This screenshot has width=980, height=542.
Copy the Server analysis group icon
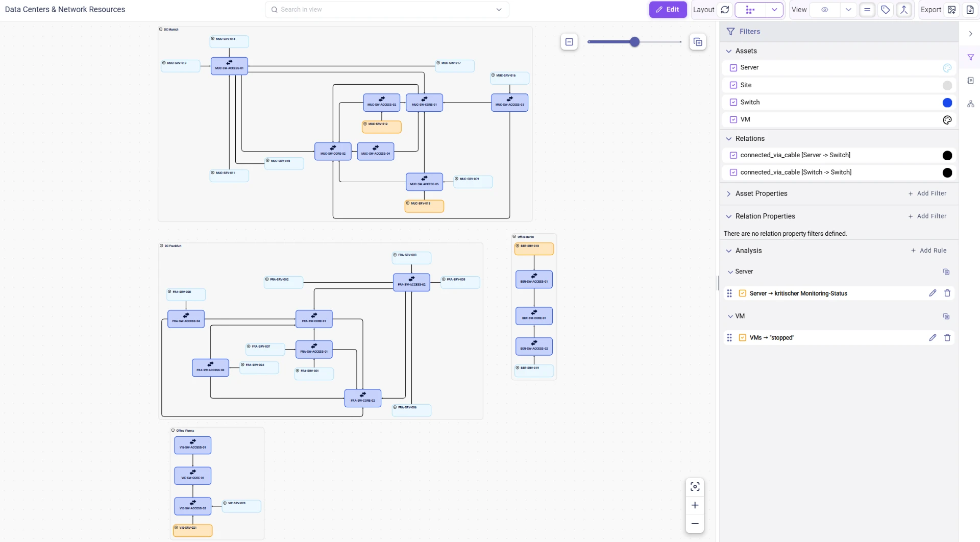tap(946, 272)
